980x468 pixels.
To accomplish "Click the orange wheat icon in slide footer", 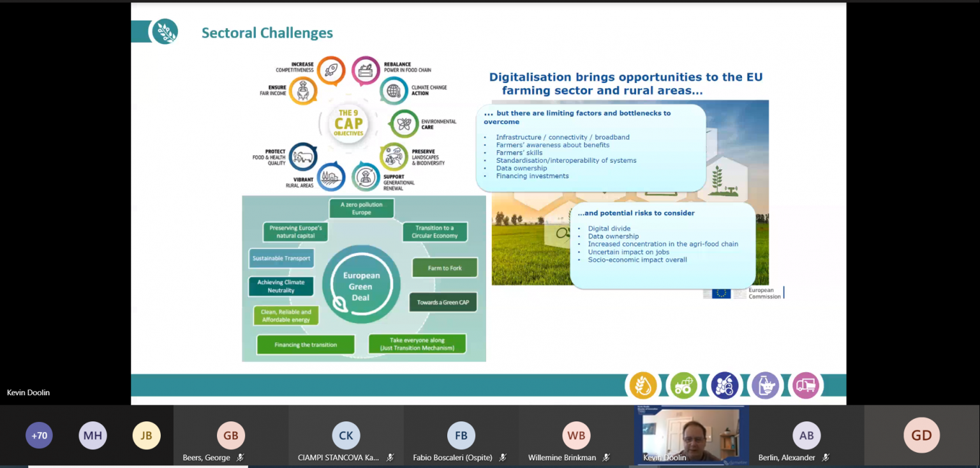I will pos(643,386).
